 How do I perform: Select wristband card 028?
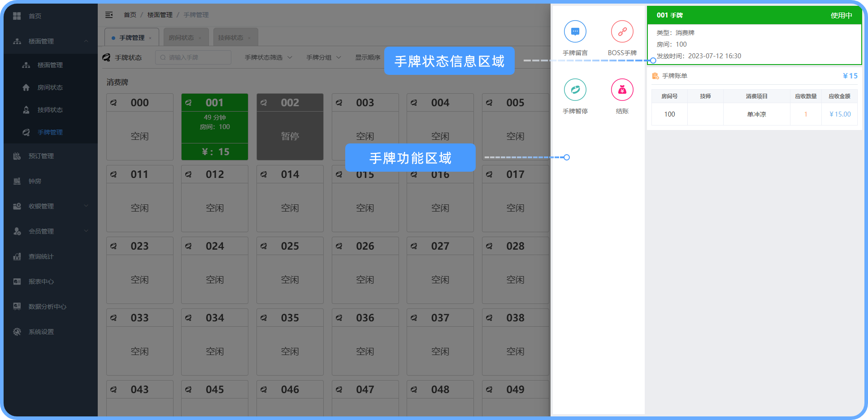click(516, 270)
